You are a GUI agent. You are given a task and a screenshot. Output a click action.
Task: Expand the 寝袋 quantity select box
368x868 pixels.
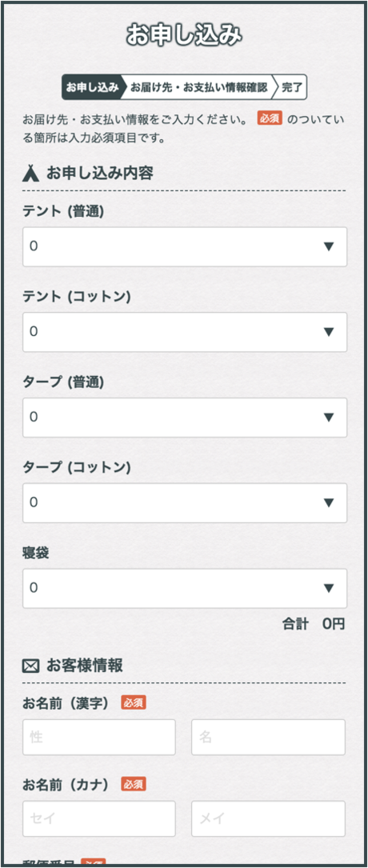coord(185,588)
